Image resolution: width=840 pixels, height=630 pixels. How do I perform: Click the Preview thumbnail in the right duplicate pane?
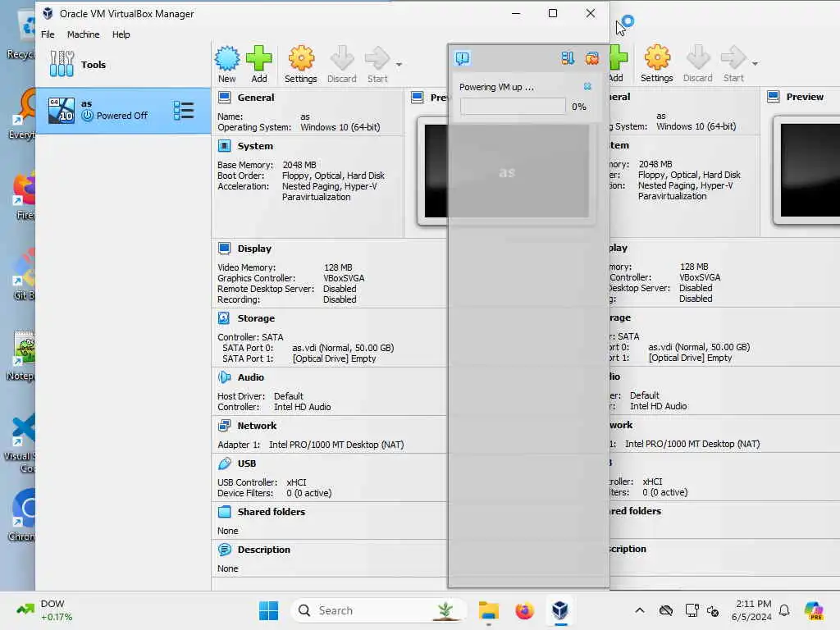[x=807, y=171]
